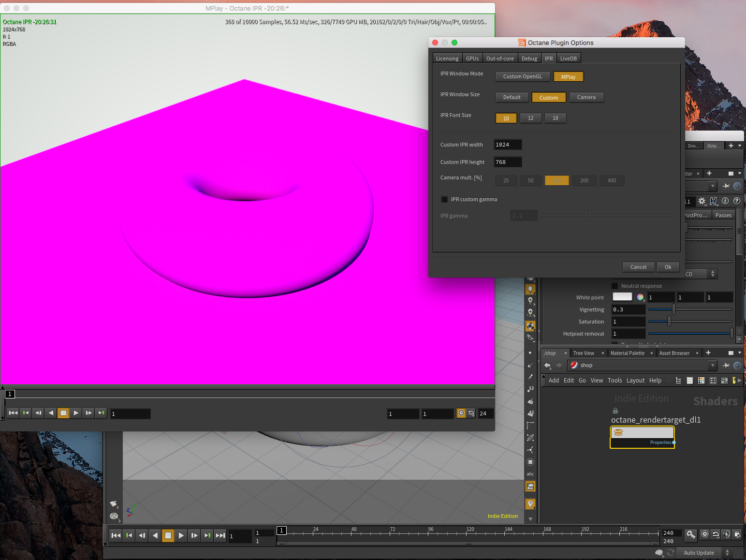Confirm Octane Plugin Options with Ok
This screenshot has height=560, width=746.
[668, 267]
